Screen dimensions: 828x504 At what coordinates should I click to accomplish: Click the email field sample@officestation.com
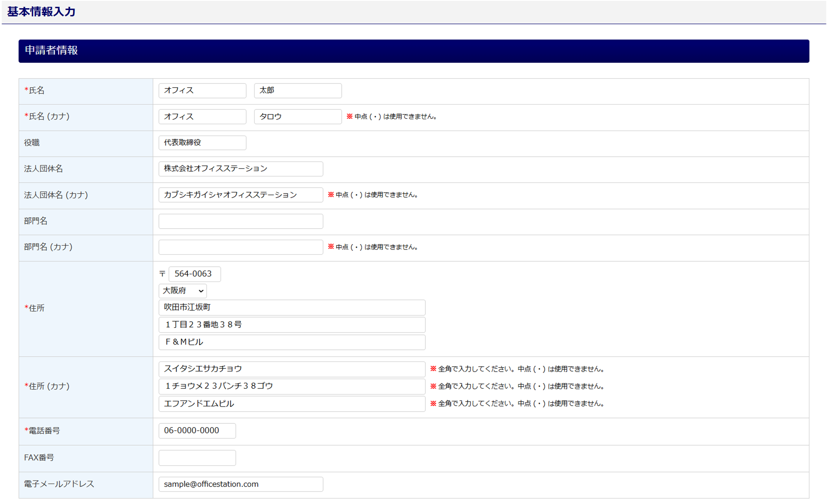tap(240, 484)
